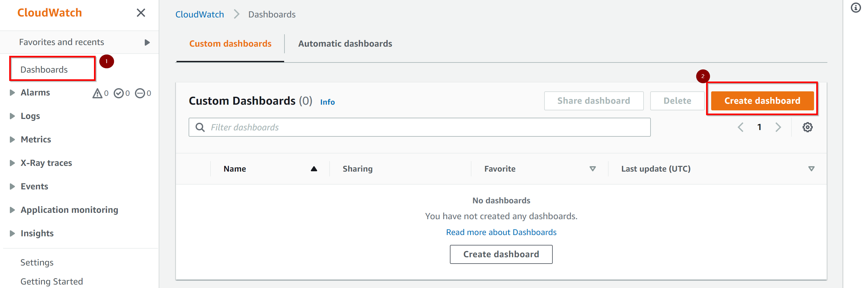
Task: Click the search magnifier icon
Action: pos(200,127)
